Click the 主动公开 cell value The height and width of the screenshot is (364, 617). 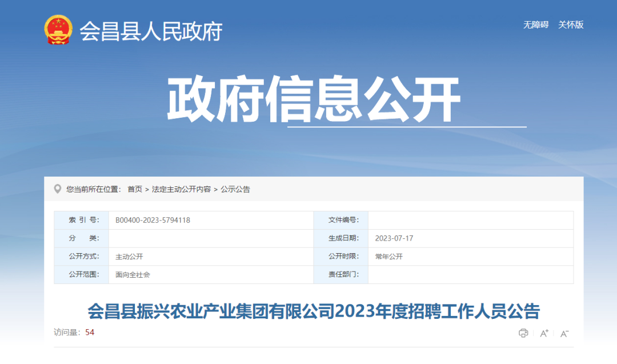[x=129, y=257]
